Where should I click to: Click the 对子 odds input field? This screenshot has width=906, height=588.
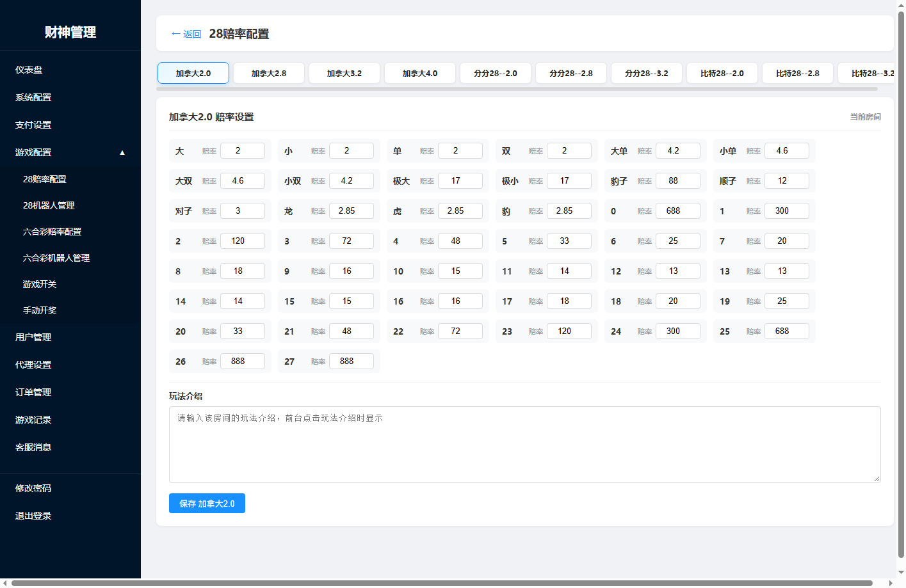[243, 211]
